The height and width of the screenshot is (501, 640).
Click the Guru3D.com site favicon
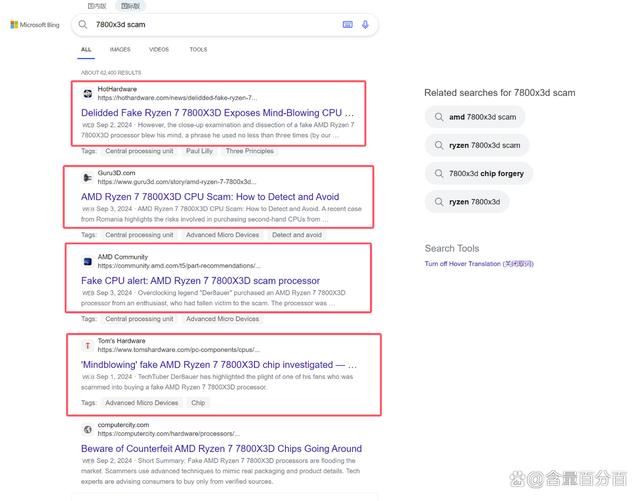[x=87, y=177]
